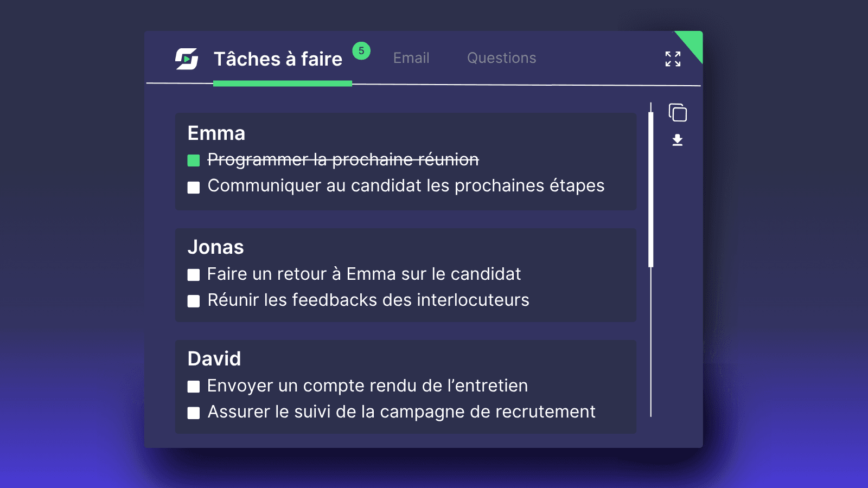The width and height of the screenshot is (868, 488).
Task: Switch to the Email tab
Action: coord(411,58)
